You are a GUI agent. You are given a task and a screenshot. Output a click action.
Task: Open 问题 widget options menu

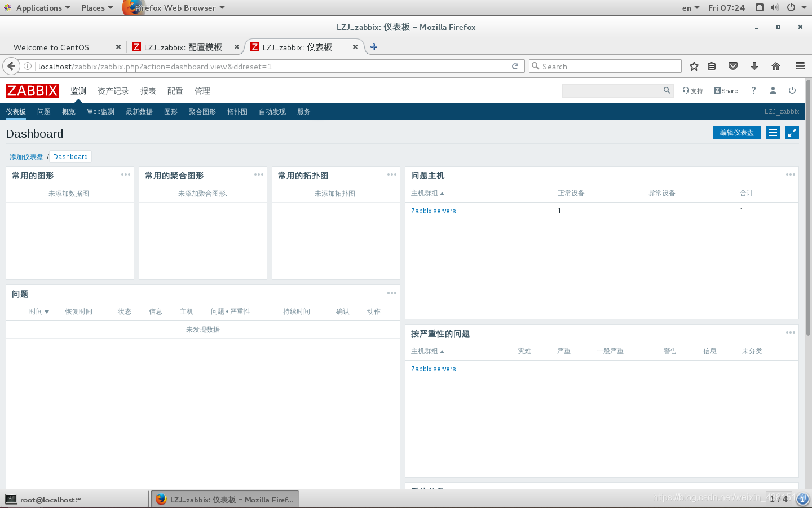pos(392,293)
